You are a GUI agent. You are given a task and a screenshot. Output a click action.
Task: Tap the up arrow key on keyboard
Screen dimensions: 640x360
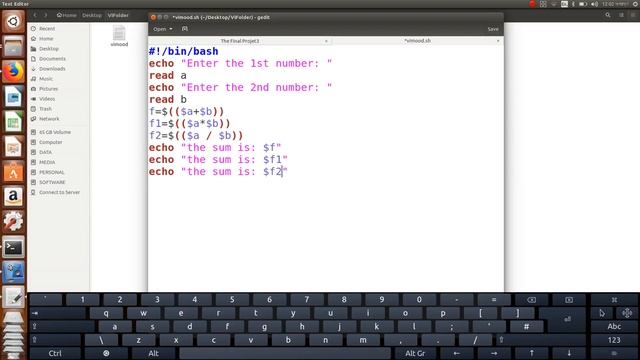531,353
